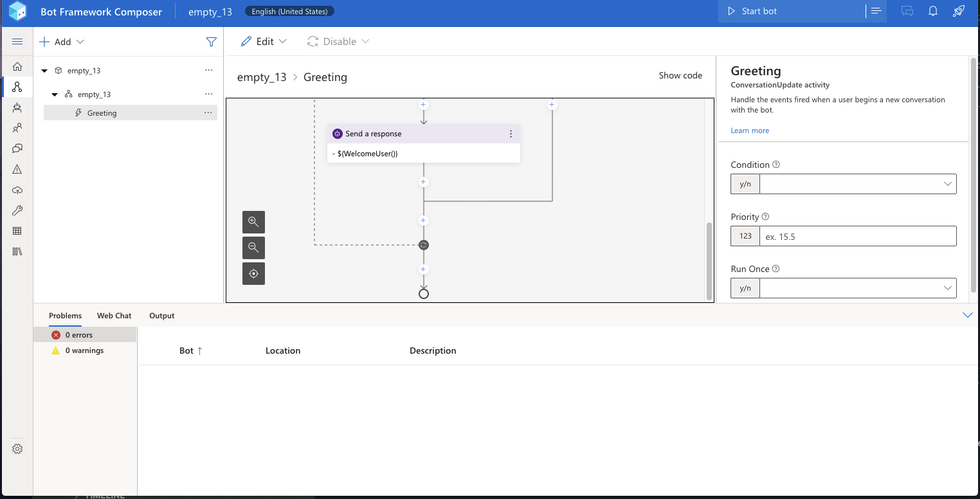Open Send a response node more menu
980x499 pixels.
511,134
